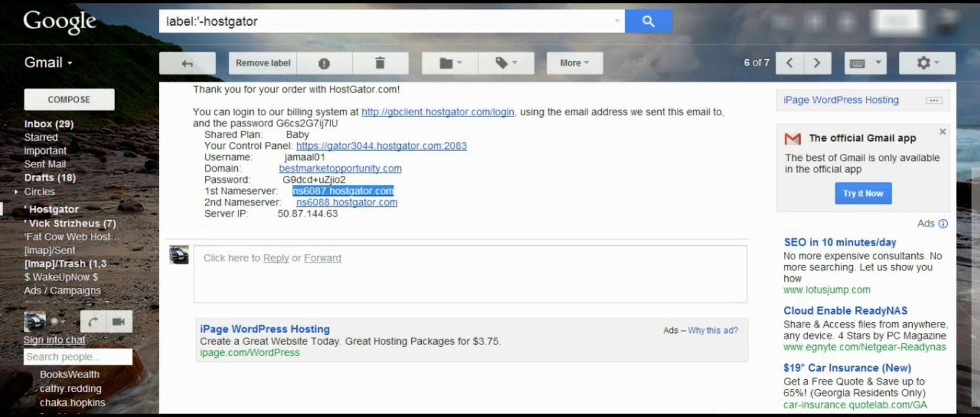Click the phone call icon in chat

tap(93, 321)
